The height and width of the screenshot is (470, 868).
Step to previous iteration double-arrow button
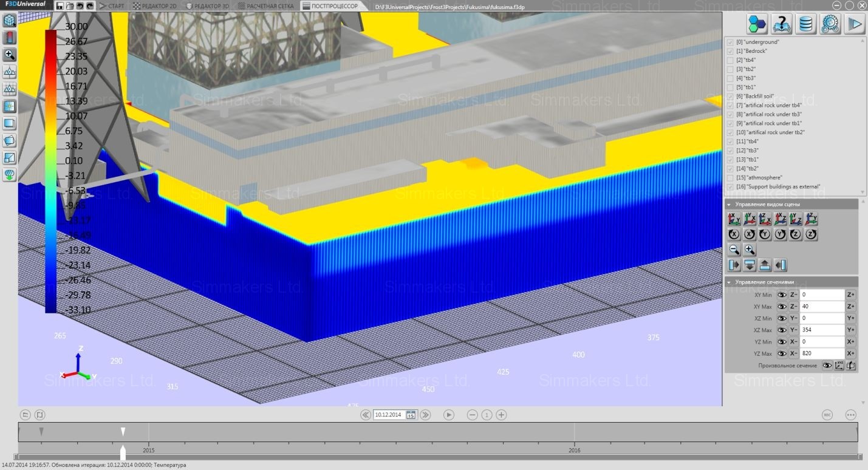[x=366, y=415]
